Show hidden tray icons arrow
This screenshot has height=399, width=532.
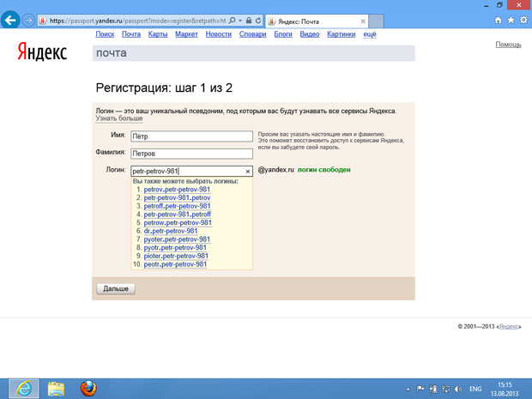(x=408, y=389)
